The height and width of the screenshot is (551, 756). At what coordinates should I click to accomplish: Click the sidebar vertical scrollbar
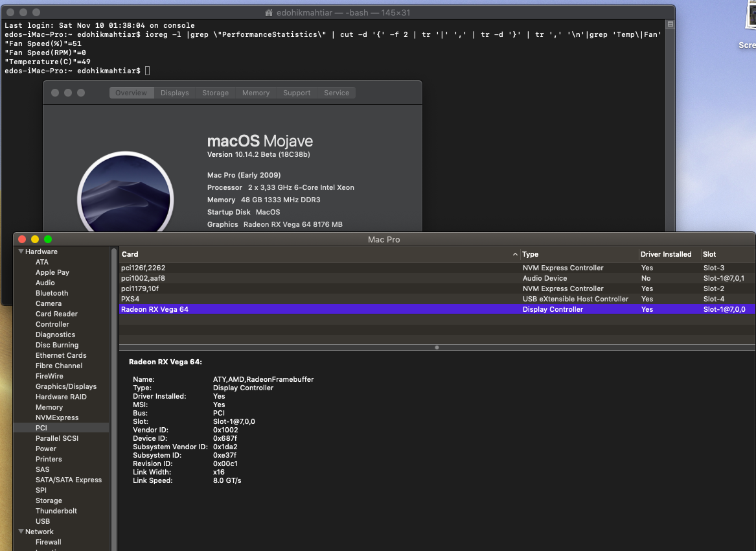(114, 399)
